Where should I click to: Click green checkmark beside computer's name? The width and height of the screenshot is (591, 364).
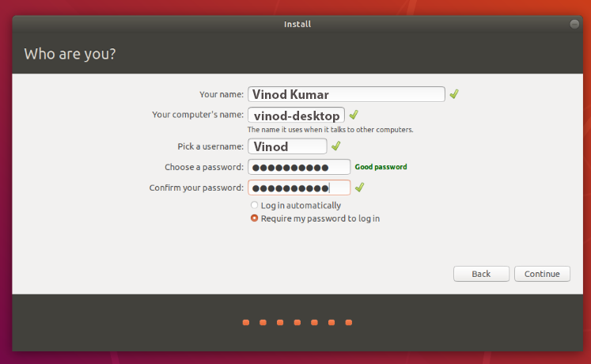[354, 115]
